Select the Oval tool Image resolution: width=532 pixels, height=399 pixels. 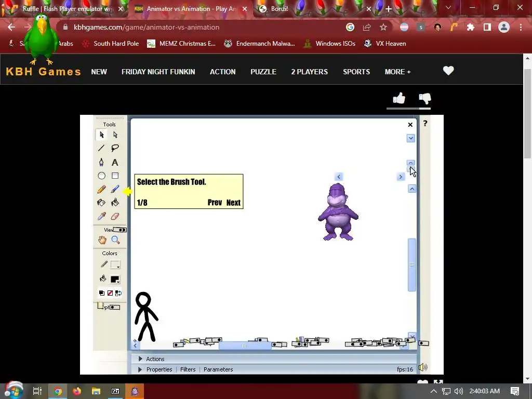click(x=101, y=176)
